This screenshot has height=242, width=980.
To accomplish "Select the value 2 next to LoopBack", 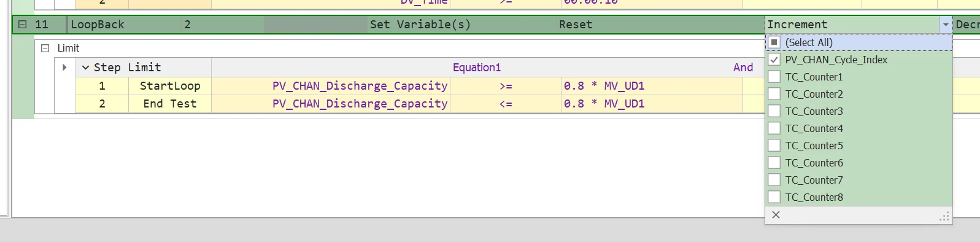I will [188, 25].
